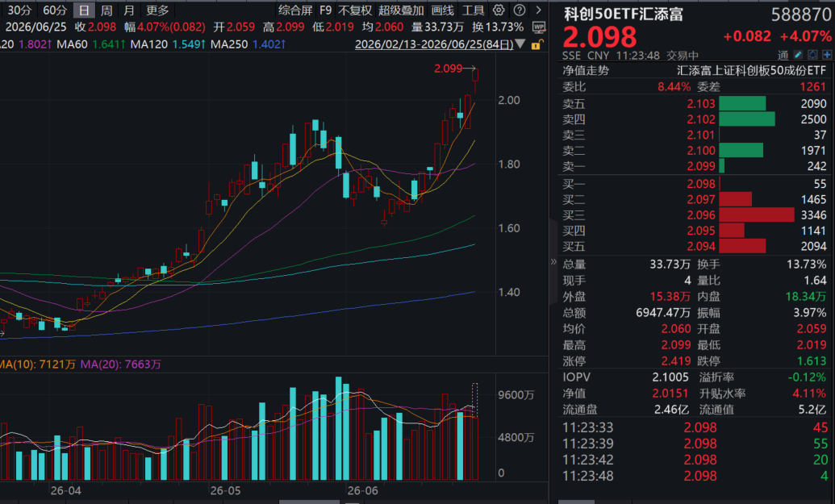Click 外盘 value 15.38万
The height and width of the screenshot is (504, 835).
[670, 297]
